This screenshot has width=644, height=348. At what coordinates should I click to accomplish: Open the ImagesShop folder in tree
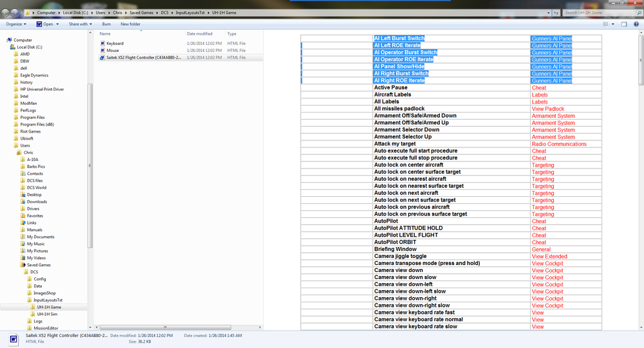(44, 293)
